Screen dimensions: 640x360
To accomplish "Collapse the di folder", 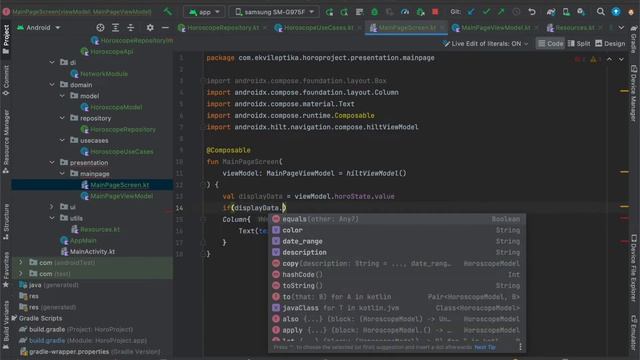I will coord(52,62).
